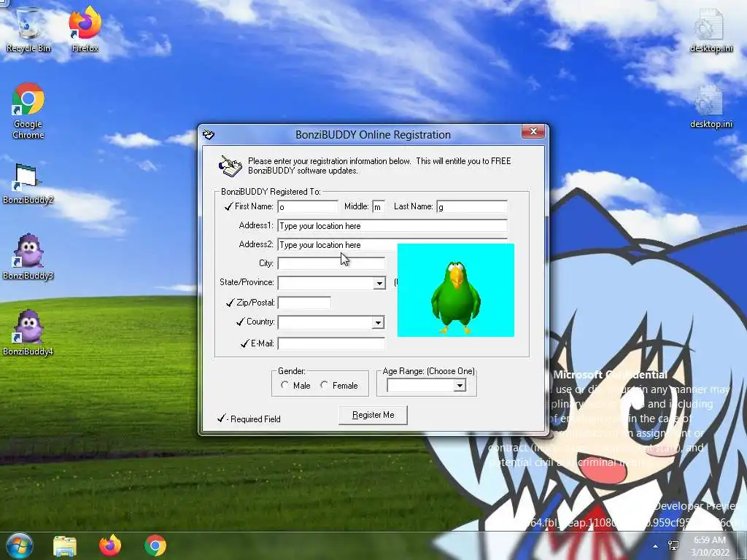The width and height of the screenshot is (747, 560).
Task: Focus the Middle initial field
Action: coord(379,206)
